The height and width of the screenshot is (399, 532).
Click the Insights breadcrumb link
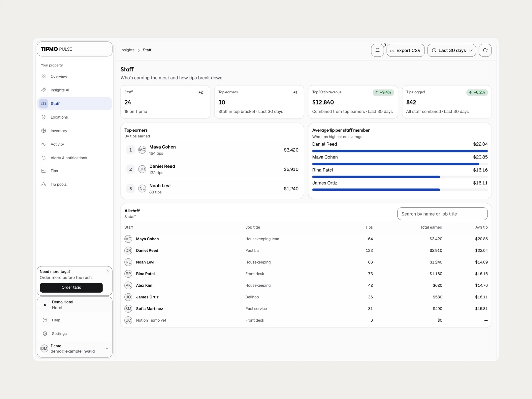coord(127,50)
